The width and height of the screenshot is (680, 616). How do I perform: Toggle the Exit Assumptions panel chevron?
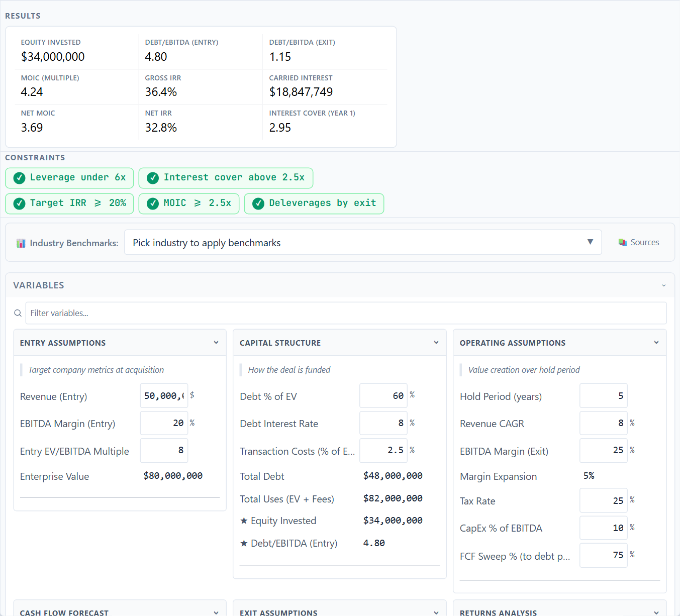tap(436, 612)
